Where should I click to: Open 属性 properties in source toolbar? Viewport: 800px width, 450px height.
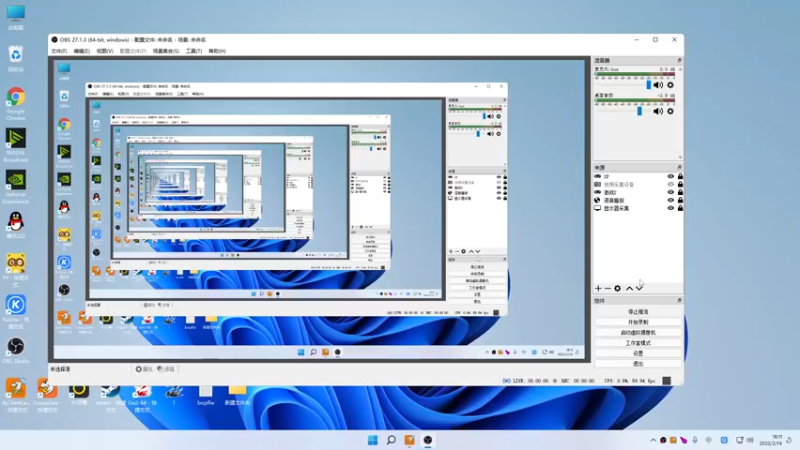[x=144, y=369]
